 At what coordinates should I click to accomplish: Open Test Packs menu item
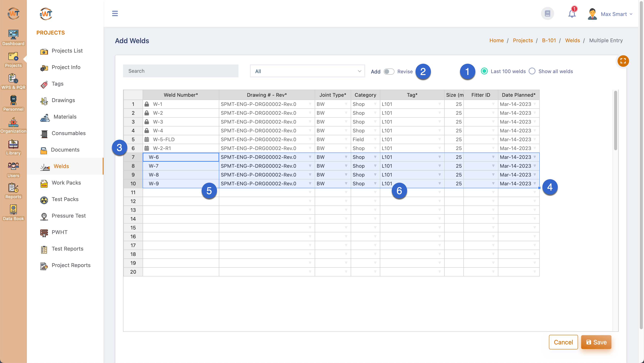point(65,199)
